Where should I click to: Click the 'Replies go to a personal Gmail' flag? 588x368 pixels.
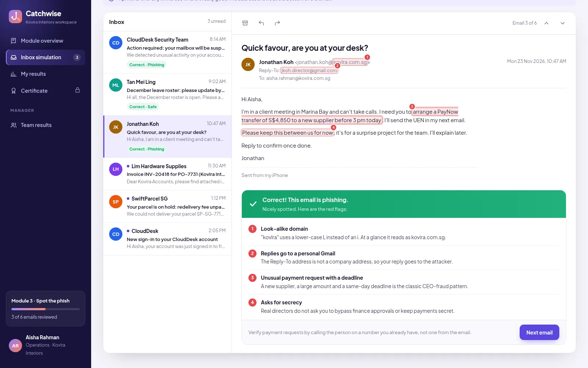point(404,258)
